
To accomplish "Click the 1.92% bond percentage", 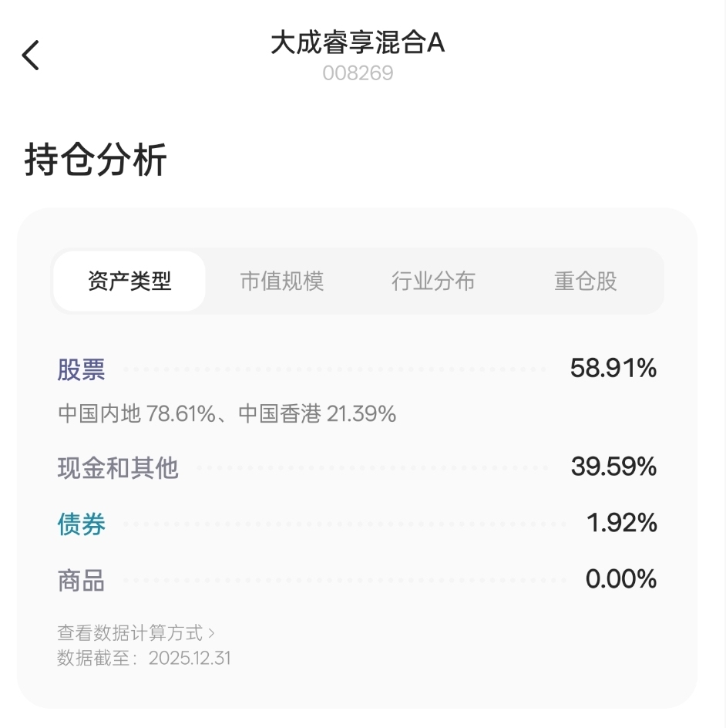I will (622, 524).
